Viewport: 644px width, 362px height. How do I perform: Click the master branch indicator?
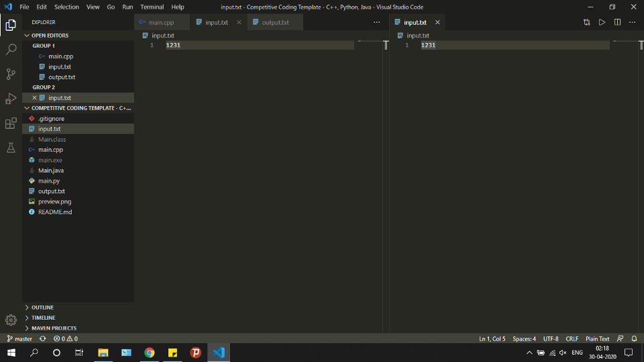coord(19,338)
